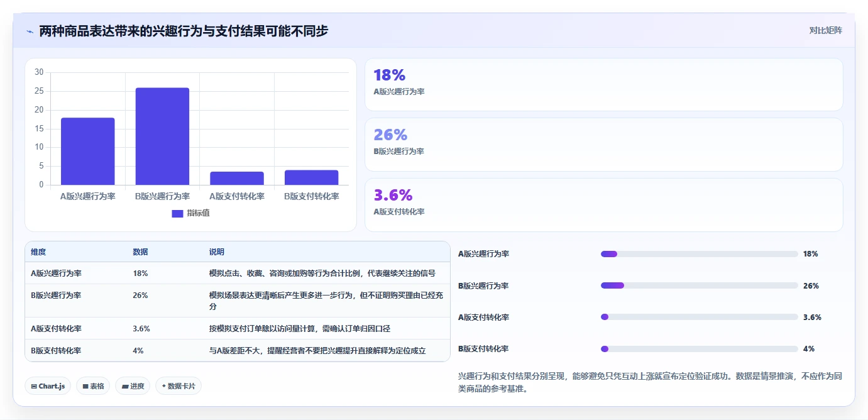868x420 pixels.
Task: Select the 26% B版兴趣行为率 stat card
Action: click(x=603, y=145)
